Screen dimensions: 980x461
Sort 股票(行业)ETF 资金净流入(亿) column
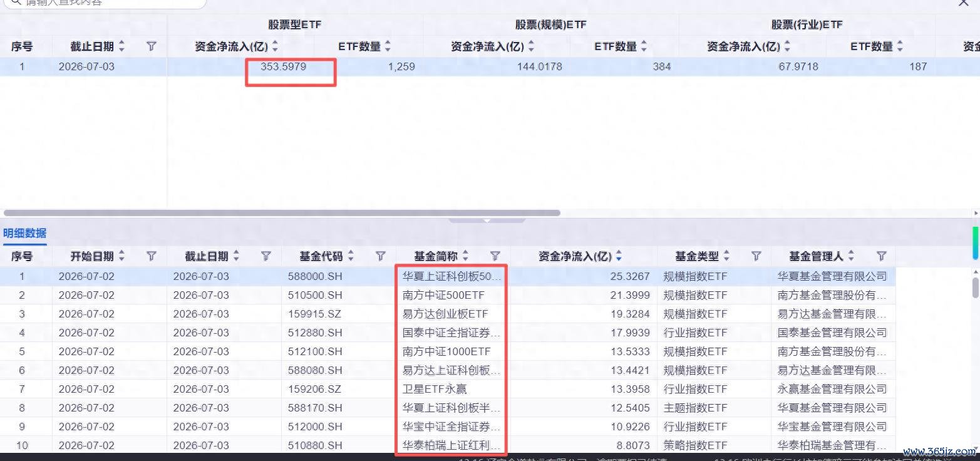(787, 46)
